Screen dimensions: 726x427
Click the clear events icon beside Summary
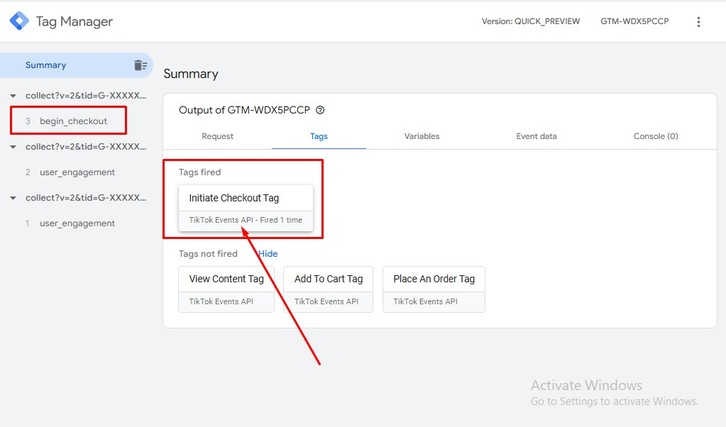click(140, 65)
